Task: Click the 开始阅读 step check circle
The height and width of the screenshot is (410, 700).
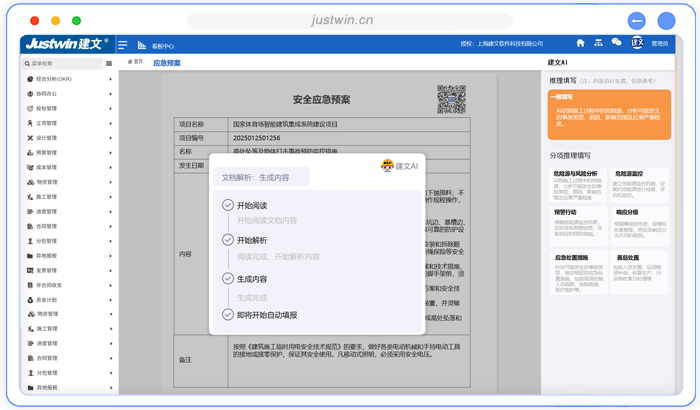Action: pyautogui.click(x=228, y=205)
